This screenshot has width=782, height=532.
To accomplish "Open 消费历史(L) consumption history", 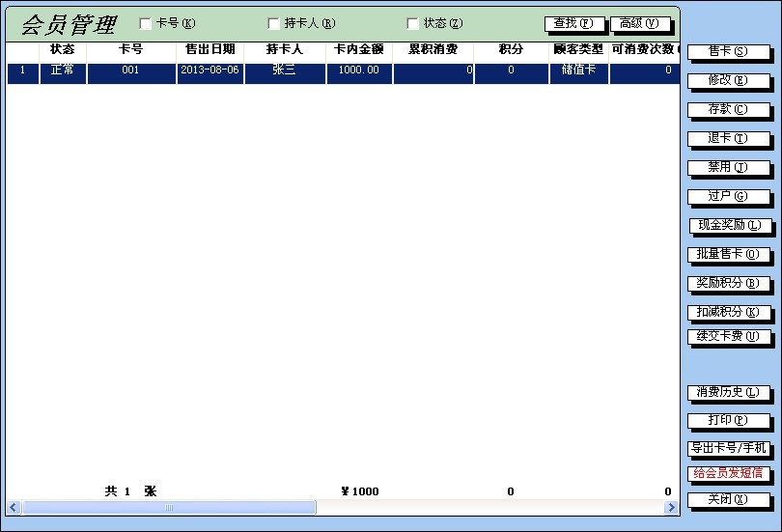I will click(728, 392).
